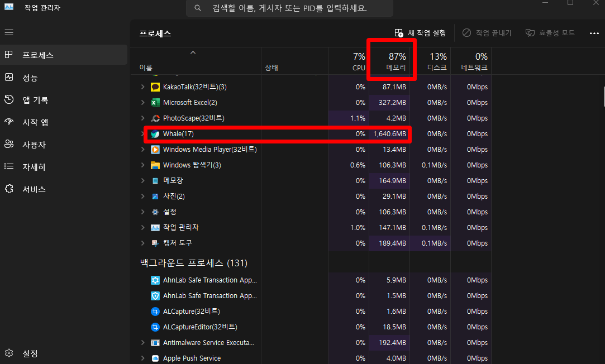Click the KakaoTalk process icon
Screen dimensions: 605x364
(155, 87)
